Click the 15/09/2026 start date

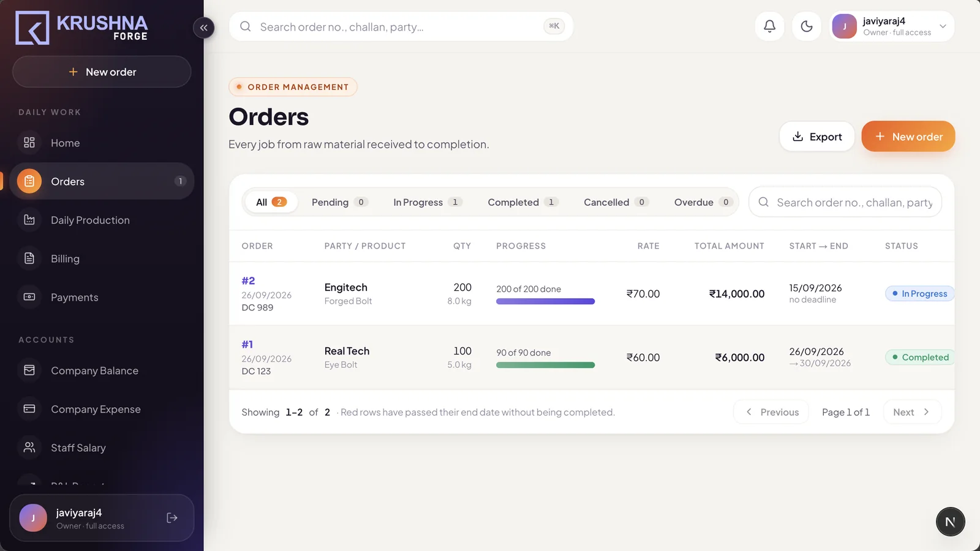tap(815, 288)
